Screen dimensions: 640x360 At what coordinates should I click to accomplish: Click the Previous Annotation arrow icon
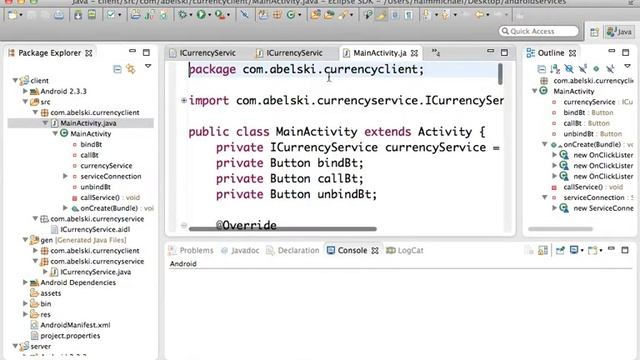445,15
